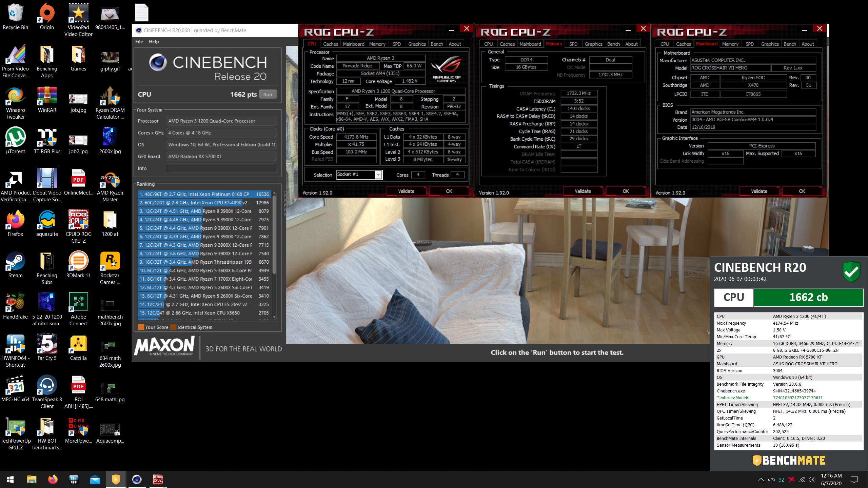Open the Benching Apps folder

coord(47,61)
